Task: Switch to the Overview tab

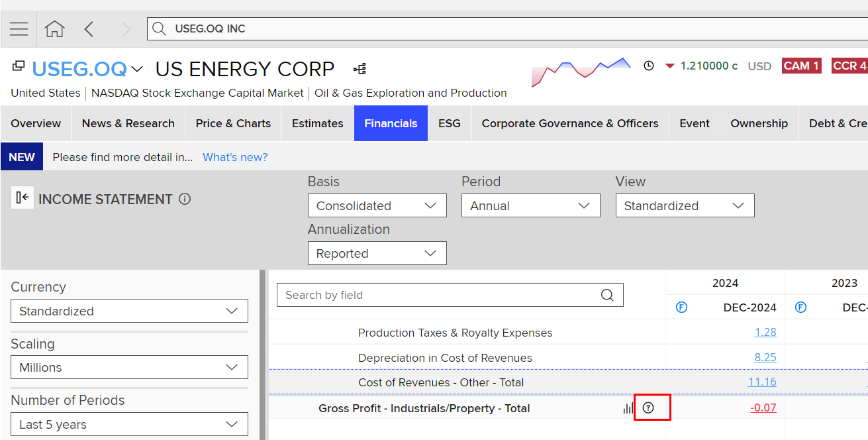Action: (36, 123)
